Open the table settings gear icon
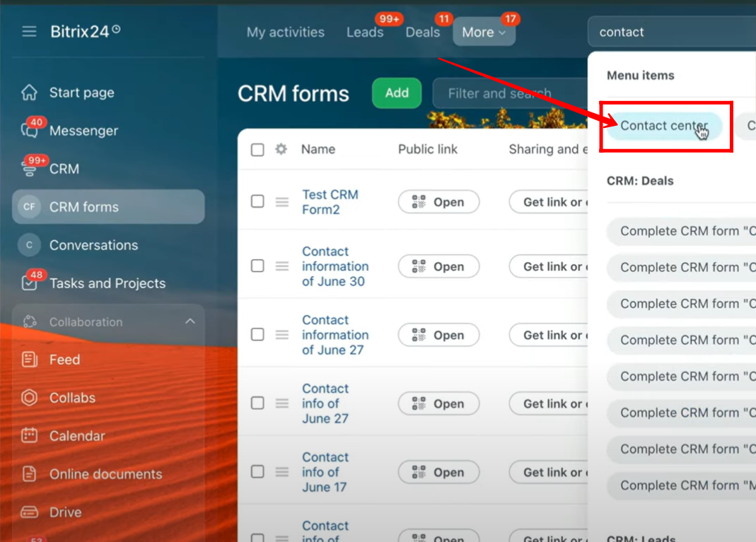The height and width of the screenshot is (542, 756). [281, 149]
